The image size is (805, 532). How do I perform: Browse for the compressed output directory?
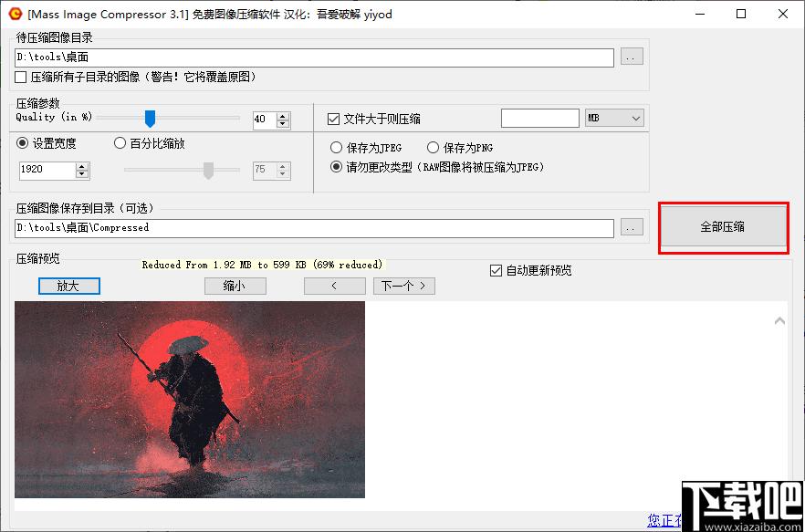pyautogui.click(x=632, y=227)
